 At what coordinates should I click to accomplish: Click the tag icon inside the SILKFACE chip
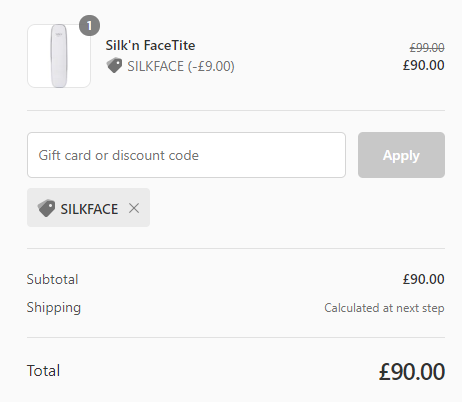pos(46,208)
